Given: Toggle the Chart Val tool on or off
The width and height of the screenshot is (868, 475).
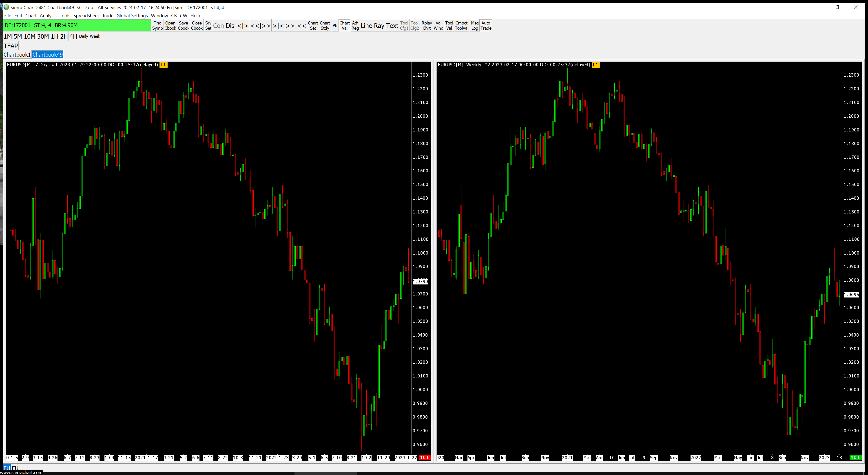Looking at the screenshot, I should (344, 26).
